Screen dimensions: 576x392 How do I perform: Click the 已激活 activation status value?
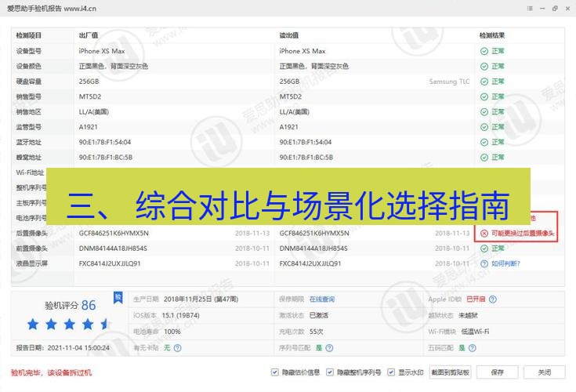(x=319, y=316)
